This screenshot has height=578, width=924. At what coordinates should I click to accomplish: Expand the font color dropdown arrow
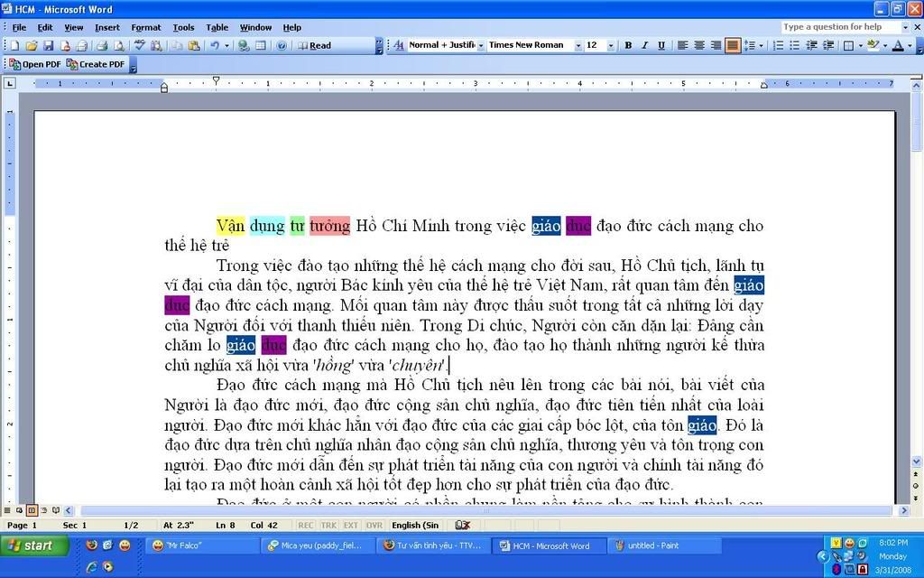tap(910, 45)
